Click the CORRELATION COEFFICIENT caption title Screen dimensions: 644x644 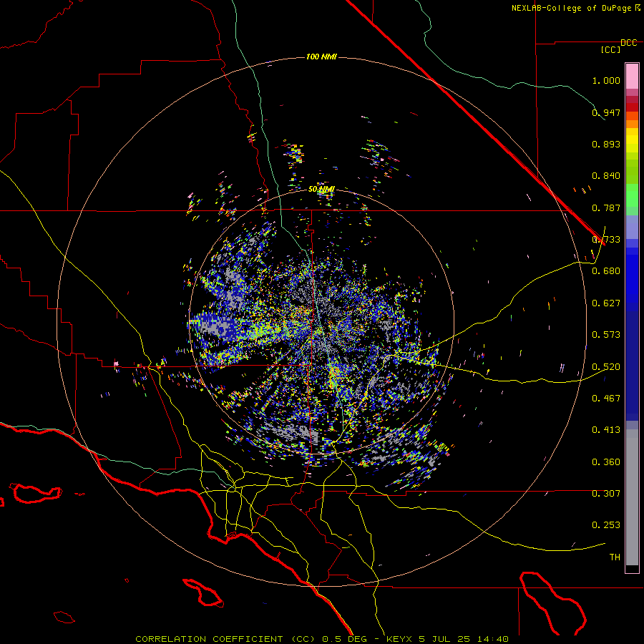pos(209,639)
